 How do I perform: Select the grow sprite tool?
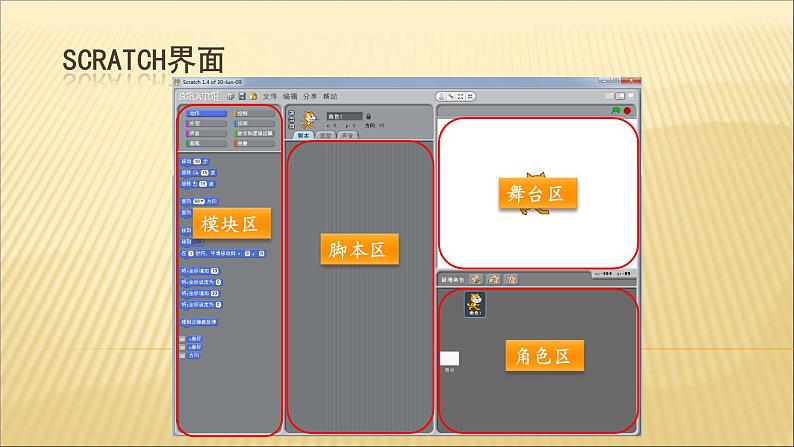(461, 96)
